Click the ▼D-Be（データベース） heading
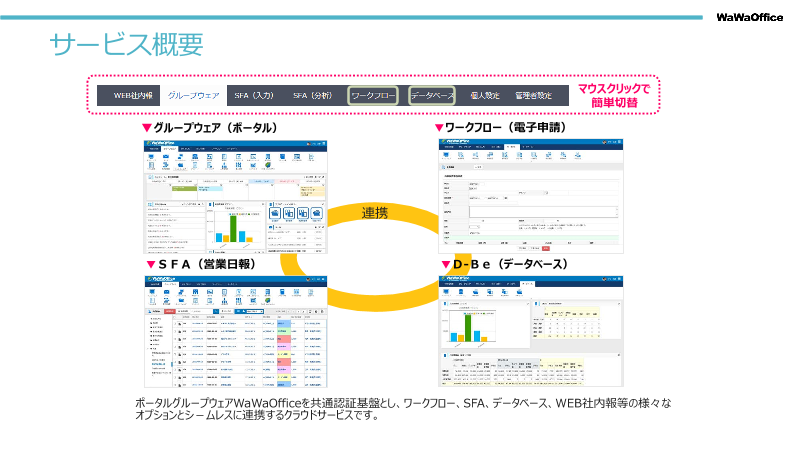 505,264
